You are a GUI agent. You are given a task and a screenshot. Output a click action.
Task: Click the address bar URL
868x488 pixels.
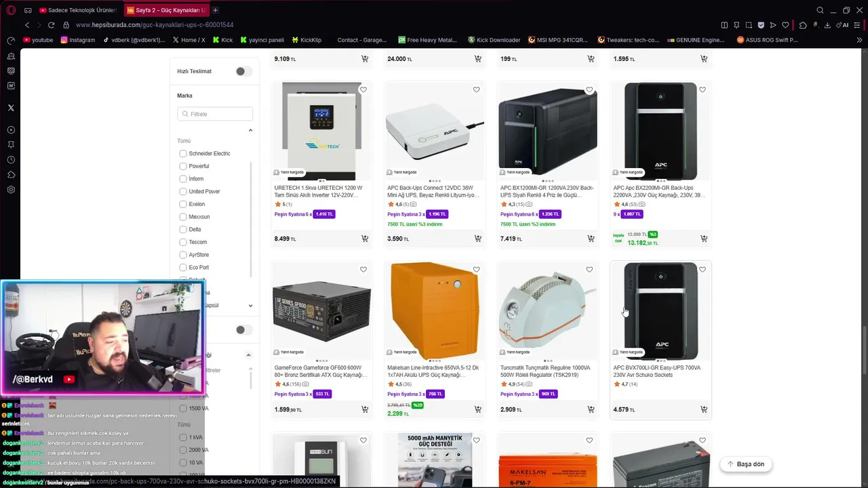click(155, 25)
